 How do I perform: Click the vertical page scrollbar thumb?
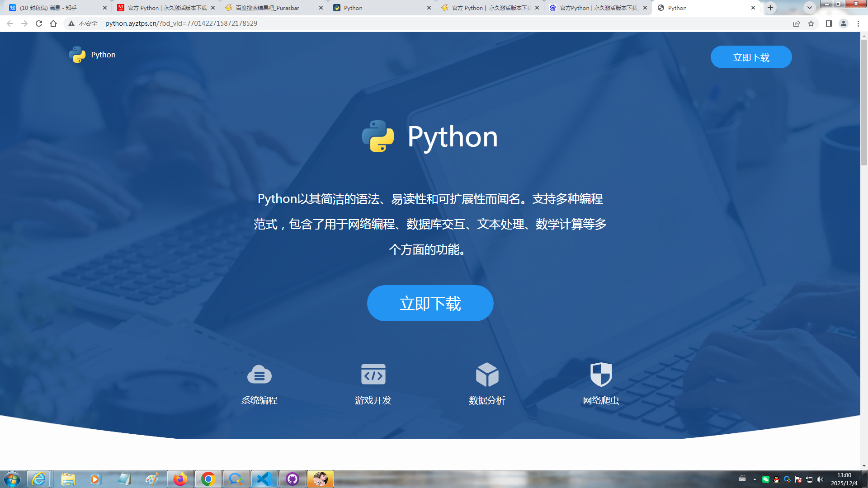[x=864, y=102]
